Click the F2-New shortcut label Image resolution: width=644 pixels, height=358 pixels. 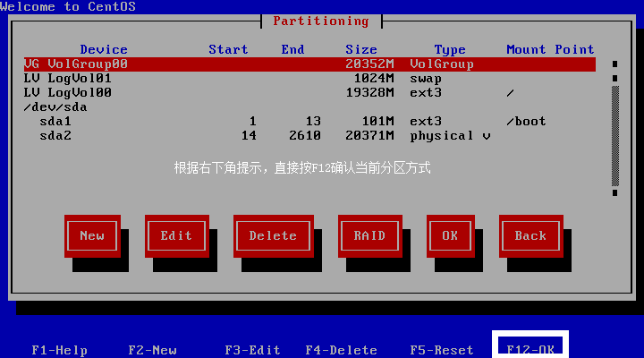152,350
